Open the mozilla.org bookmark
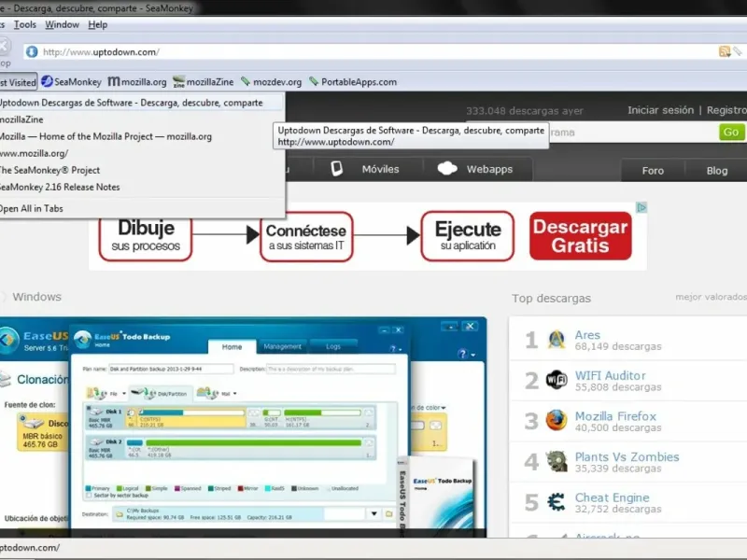The height and width of the screenshot is (560, 747). (137, 82)
